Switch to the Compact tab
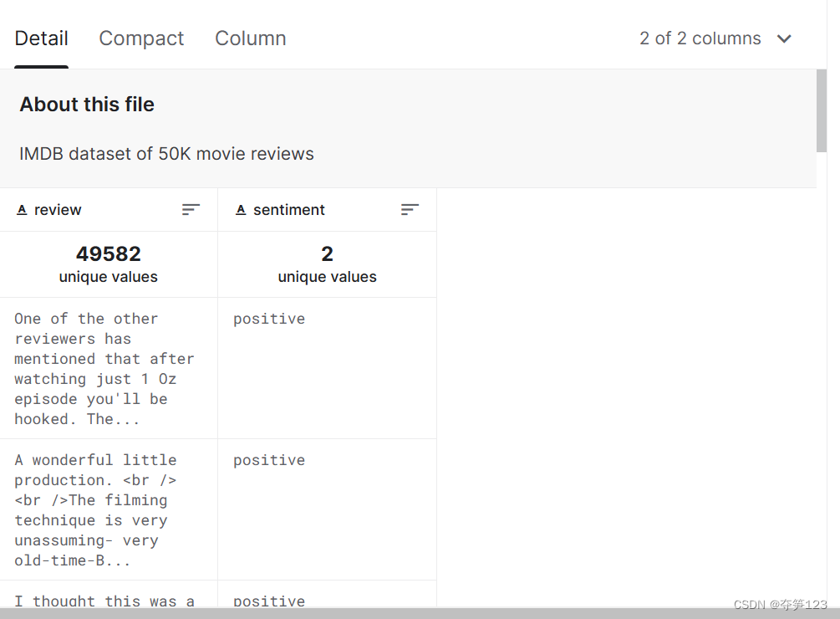Screen dimensions: 840x619 141,38
